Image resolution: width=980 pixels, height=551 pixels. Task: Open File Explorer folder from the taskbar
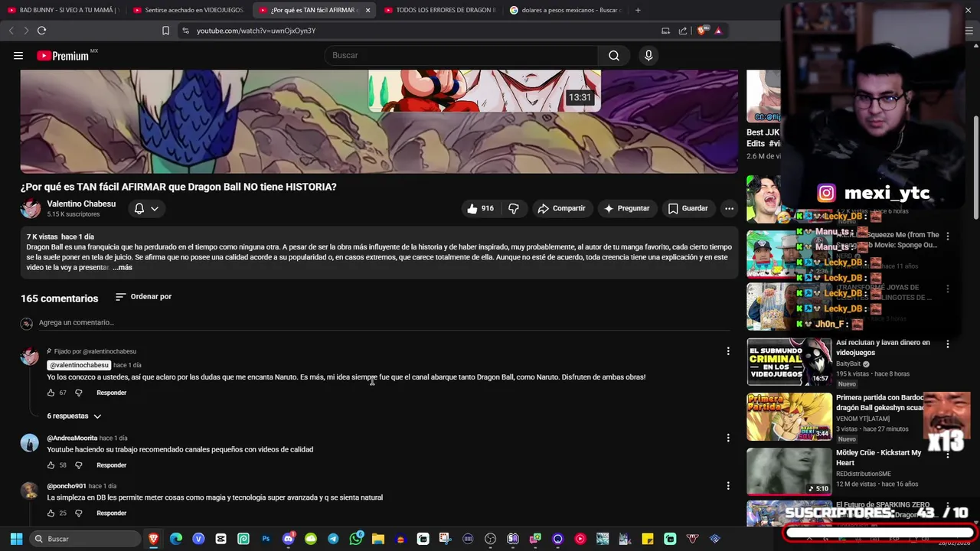(377, 539)
